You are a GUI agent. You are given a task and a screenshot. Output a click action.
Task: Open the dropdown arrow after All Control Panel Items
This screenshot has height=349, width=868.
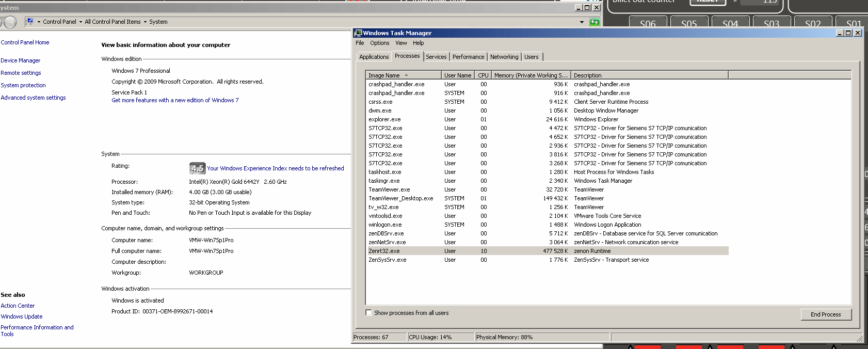pyautogui.click(x=145, y=22)
